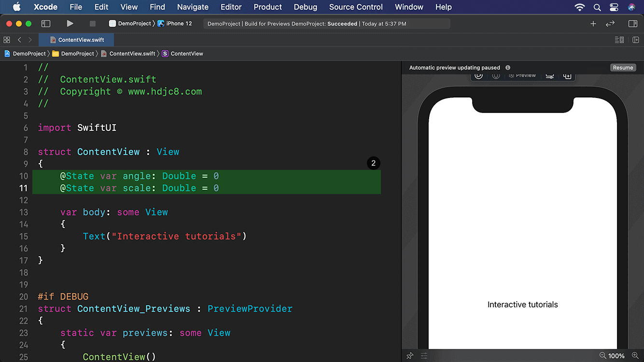Open the Wi-Fi status menu

tap(580, 7)
